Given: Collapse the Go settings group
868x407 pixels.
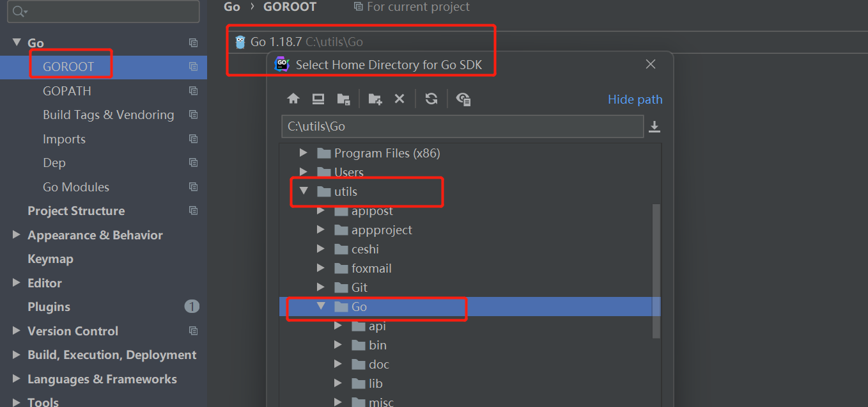Looking at the screenshot, I should (x=17, y=43).
